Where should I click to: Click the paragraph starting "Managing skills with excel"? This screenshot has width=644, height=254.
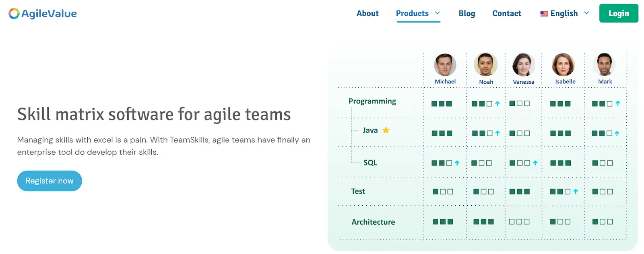163,146
